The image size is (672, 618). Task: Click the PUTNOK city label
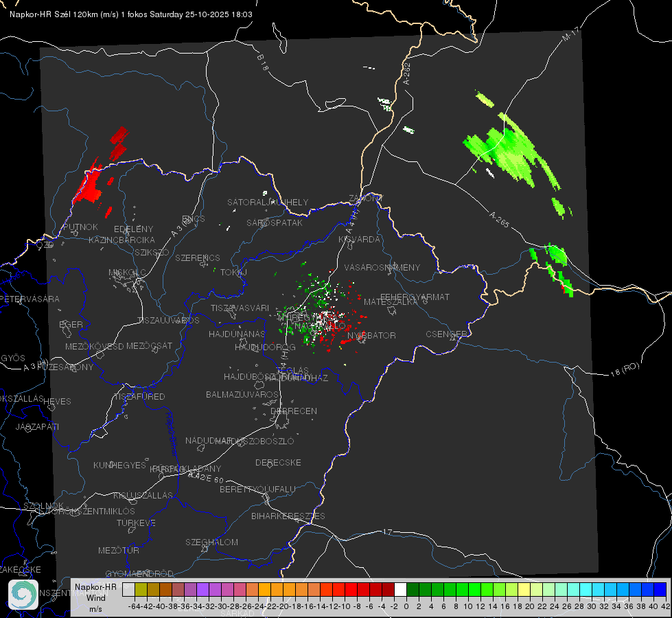click(80, 227)
